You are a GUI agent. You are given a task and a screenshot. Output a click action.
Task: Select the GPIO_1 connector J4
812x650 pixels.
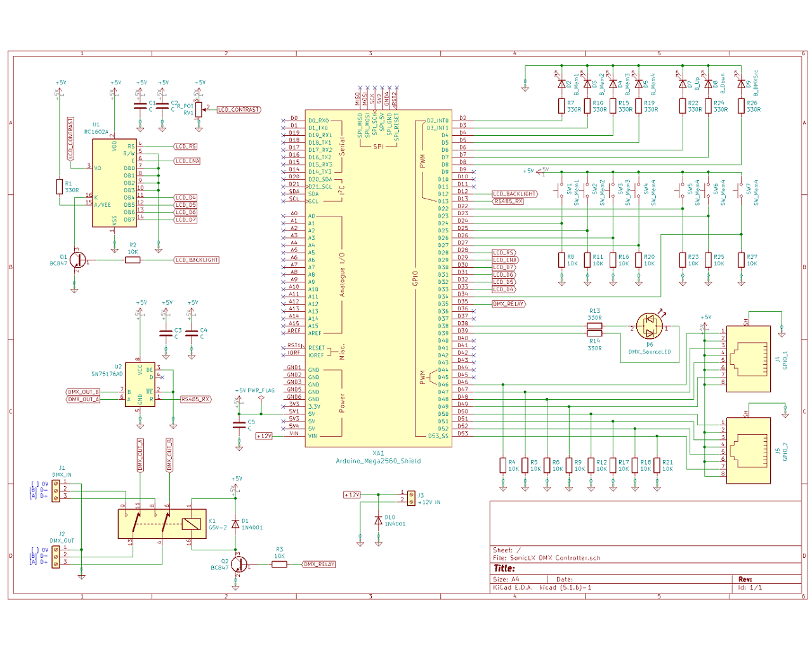(749, 359)
